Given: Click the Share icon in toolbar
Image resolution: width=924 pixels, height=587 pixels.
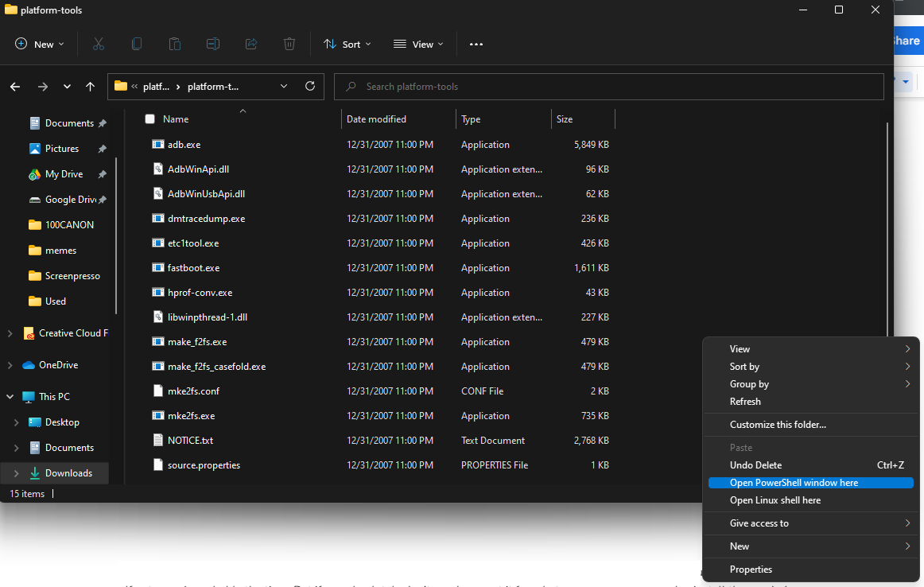Looking at the screenshot, I should click(251, 45).
